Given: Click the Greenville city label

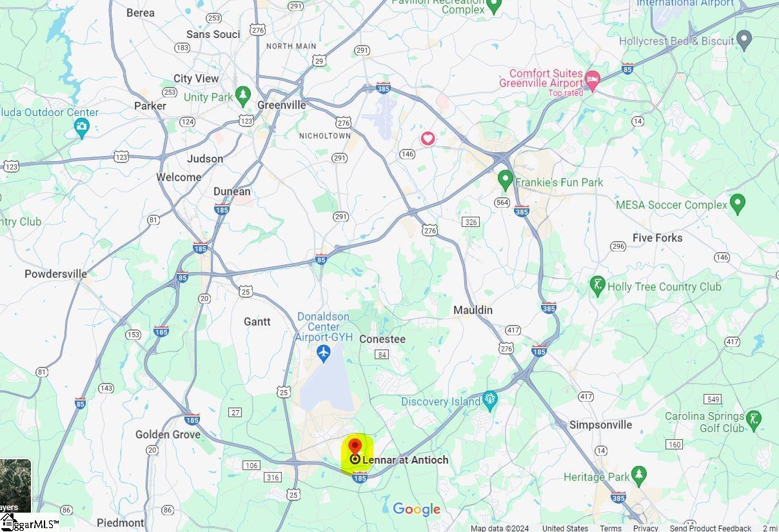Looking at the screenshot, I should pos(281,104).
